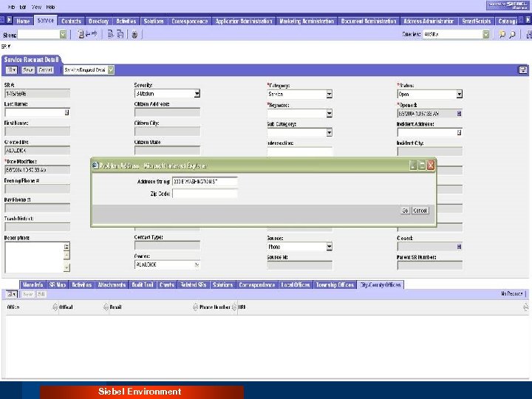Switch to the Related SRs view tab
This screenshot has height=399, width=532.
(194, 284)
